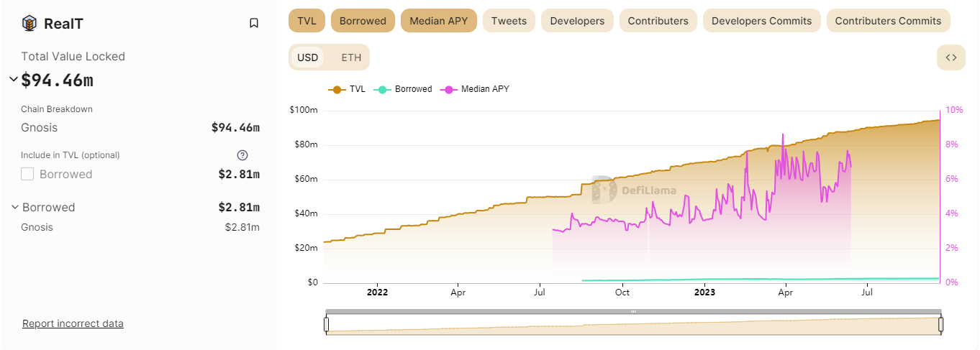Enable the Tweets chart metric

[x=509, y=21]
